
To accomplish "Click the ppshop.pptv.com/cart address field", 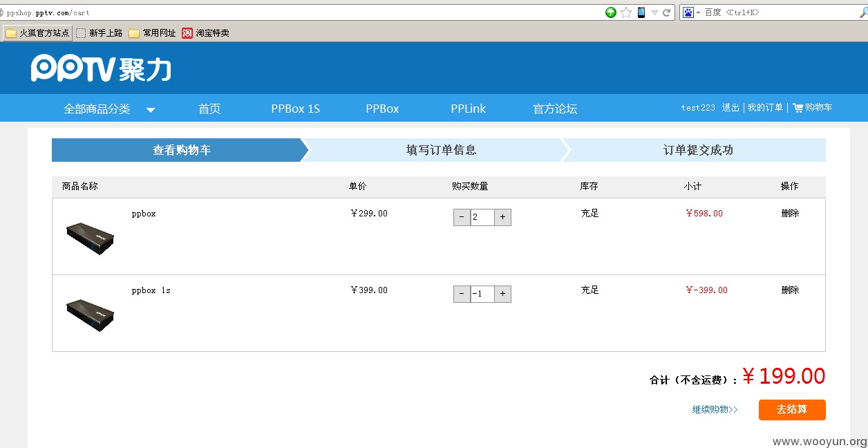I will 301,12.
